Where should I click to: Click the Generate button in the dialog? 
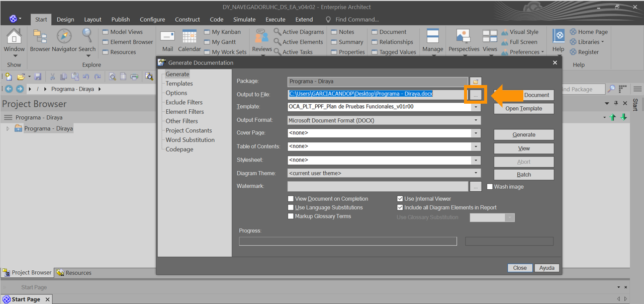pyautogui.click(x=524, y=135)
